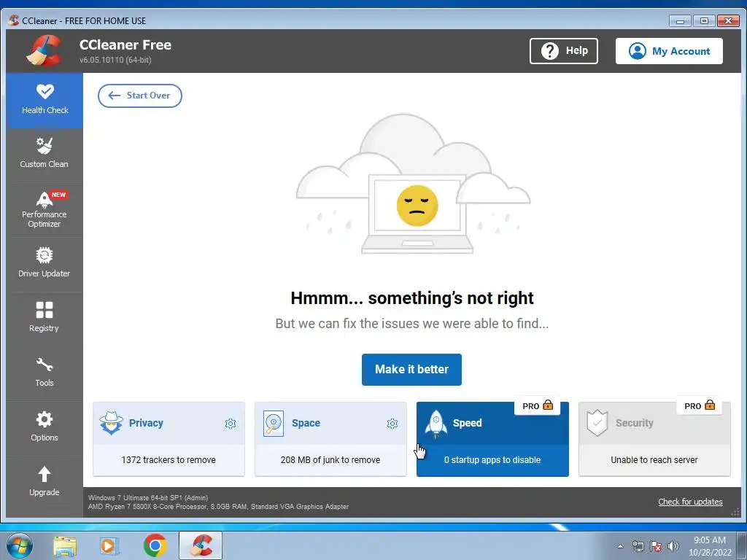Click AMD Ryzen 7 5800X hardware info text
The image size is (747, 560).
[x=218, y=507]
